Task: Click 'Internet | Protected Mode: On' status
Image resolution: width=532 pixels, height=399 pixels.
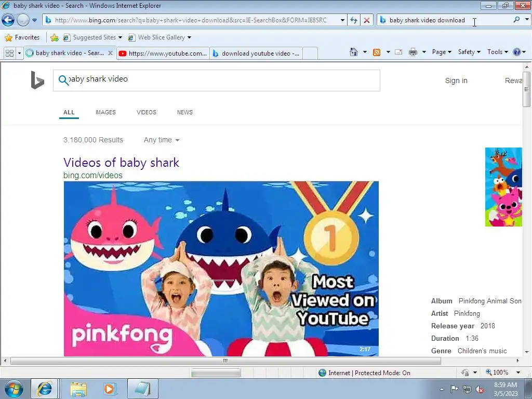Action: click(x=365, y=373)
